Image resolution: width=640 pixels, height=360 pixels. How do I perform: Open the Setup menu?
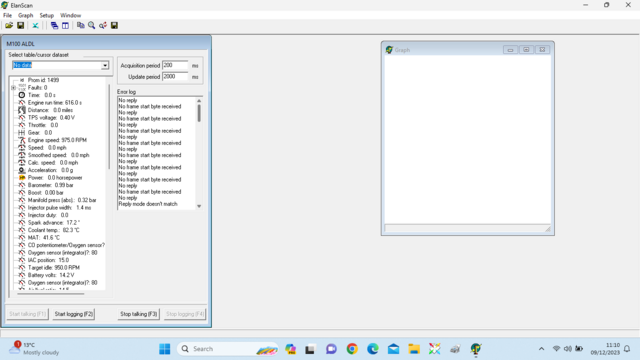tap(47, 16)
